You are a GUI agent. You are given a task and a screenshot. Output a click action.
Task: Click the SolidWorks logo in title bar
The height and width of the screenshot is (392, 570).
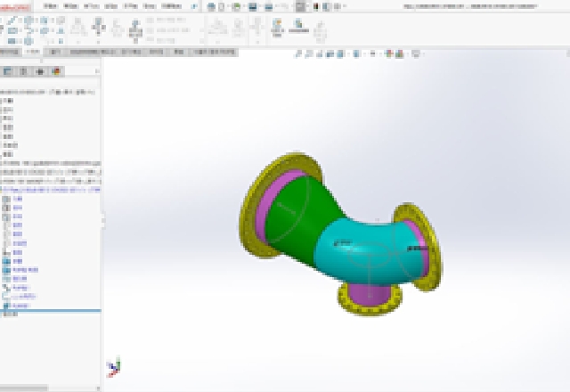[14, 7]
